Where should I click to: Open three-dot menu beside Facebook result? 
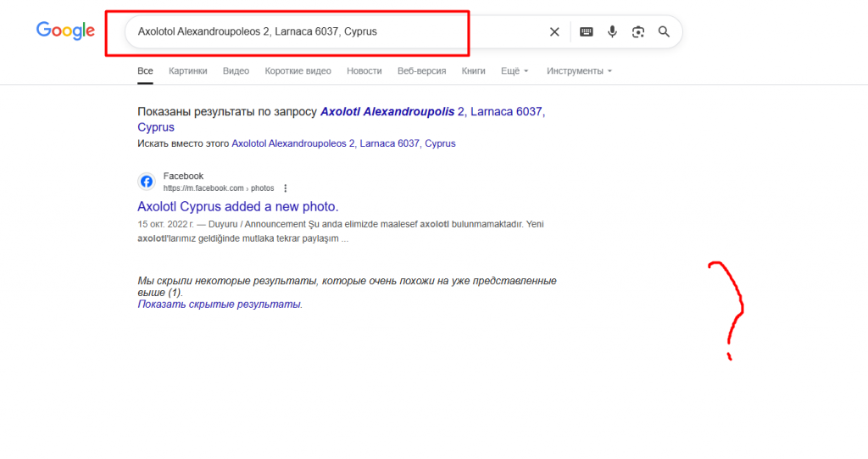click(286, 188)
